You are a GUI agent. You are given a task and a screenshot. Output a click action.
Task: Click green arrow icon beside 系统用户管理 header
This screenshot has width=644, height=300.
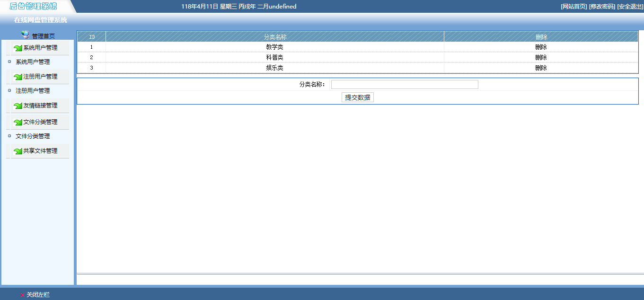(x=18, y=48)
